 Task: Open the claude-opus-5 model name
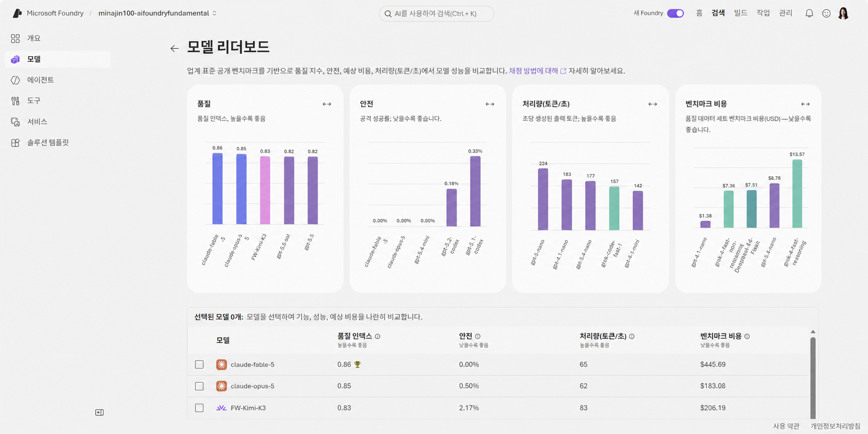click(x=252, y=386)
